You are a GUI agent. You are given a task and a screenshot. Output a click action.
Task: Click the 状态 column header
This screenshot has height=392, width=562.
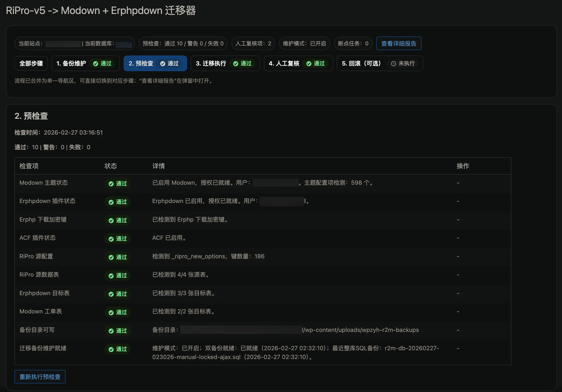pos(111,166)
